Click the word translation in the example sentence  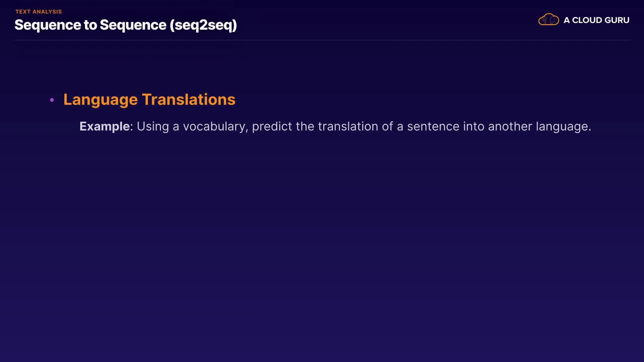[348, 126]
